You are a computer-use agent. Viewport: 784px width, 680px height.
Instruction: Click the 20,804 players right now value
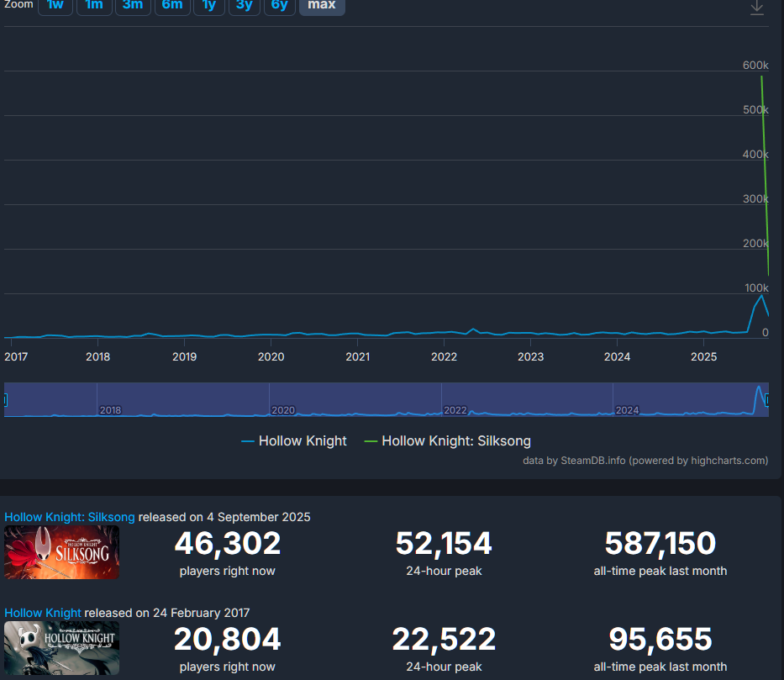[228, 640]
